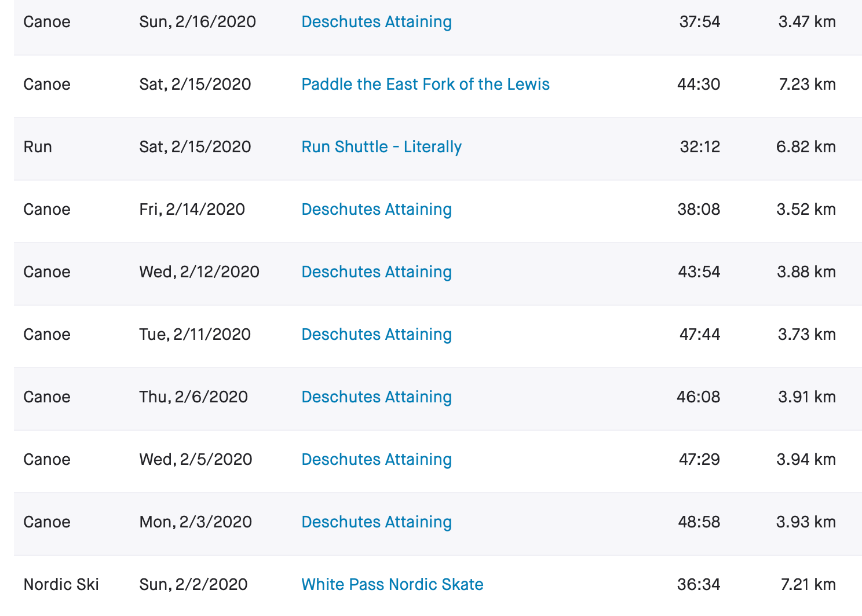Open Deschutes Attaining from Tue 2/11/2020
The image size is (862, 616).
click(377, 335)
